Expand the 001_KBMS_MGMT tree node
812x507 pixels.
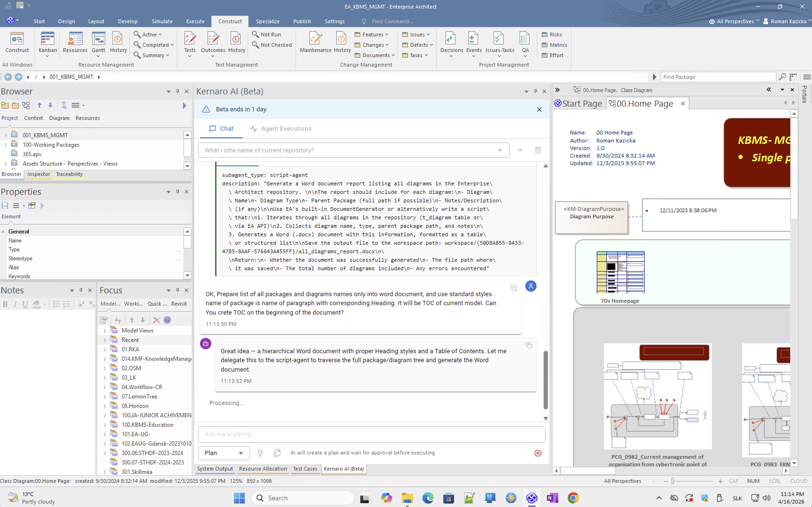point(6,135)
